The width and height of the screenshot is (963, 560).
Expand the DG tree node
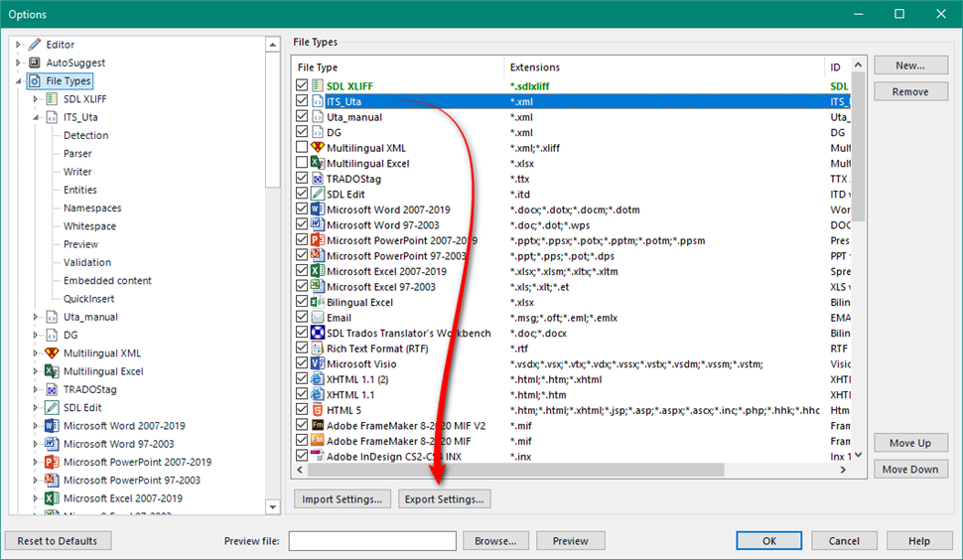coord(35,336)
